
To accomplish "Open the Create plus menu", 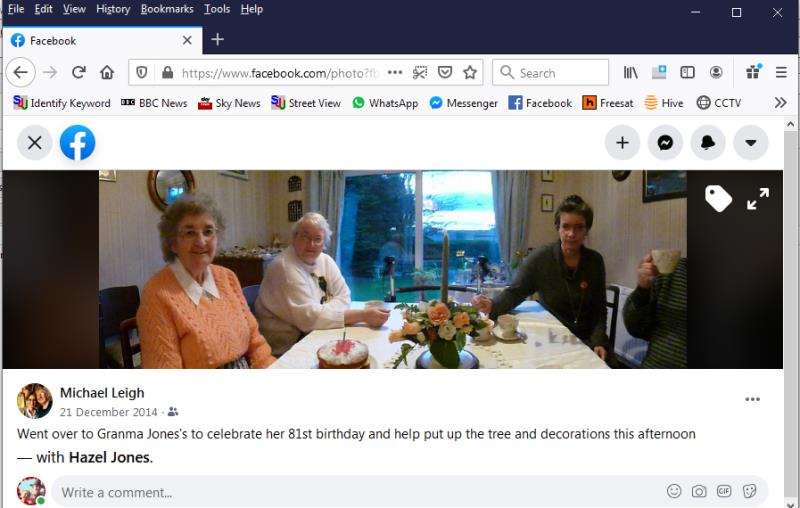I will (622, 143).
